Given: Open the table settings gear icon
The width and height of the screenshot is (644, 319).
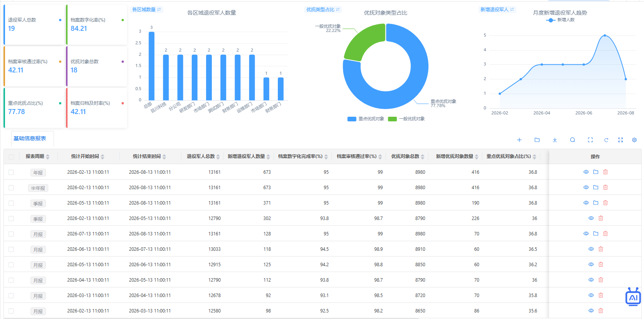Looking at the screenshot, I should tap(634, 140).
